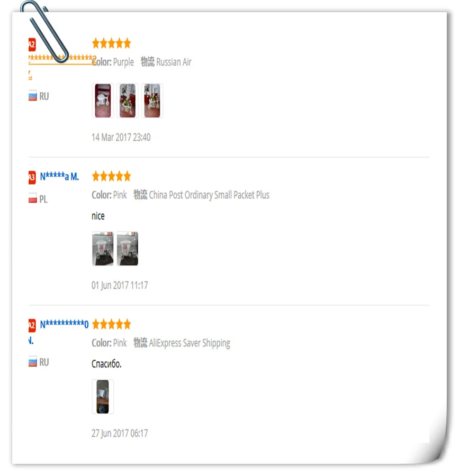The height and width of the screenshot is (476, 459).
Task: Click the paperclip icon at top corner
Action: point(44,31)
